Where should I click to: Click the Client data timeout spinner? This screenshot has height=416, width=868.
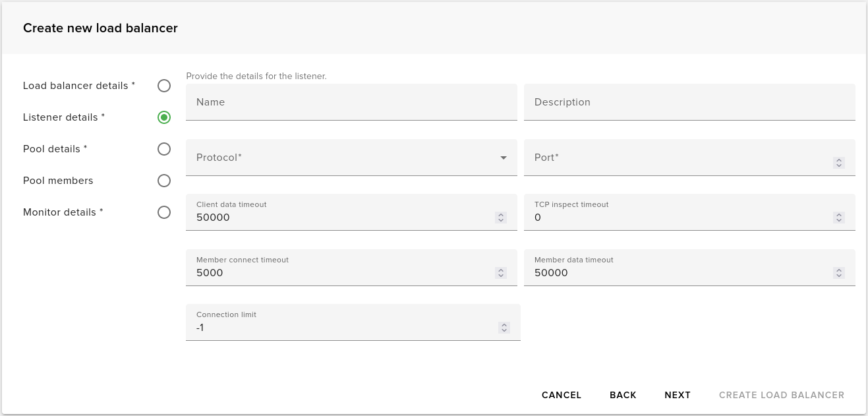click(x=500, y=218)
